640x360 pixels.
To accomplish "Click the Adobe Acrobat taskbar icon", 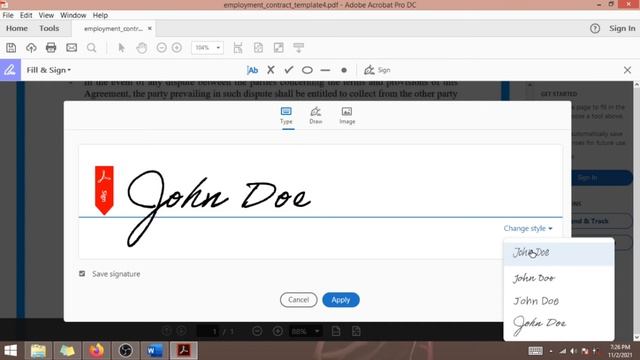I will [x=183, y=350].
